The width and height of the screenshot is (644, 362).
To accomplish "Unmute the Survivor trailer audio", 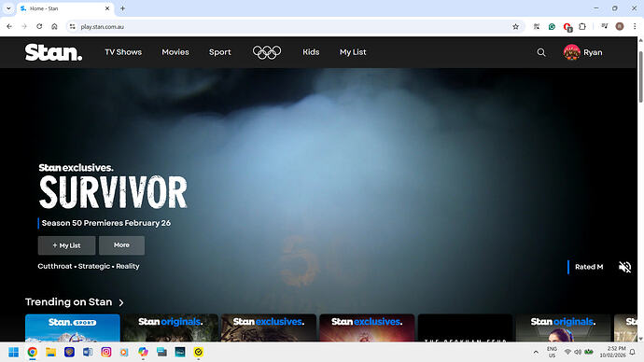I will [624, 267].
